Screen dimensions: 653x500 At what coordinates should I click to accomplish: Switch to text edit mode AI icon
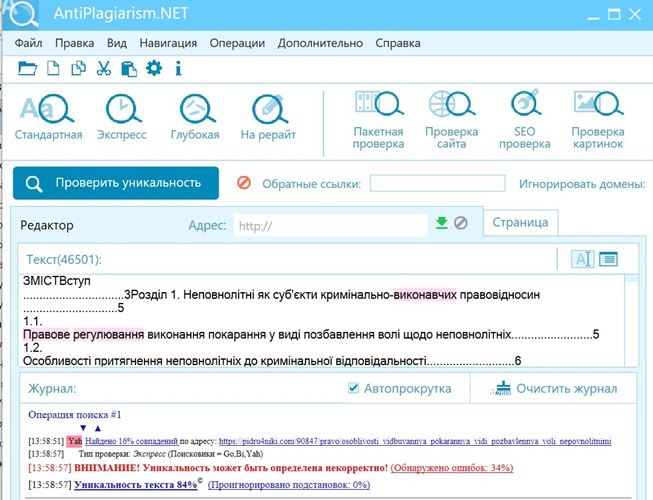[582, 259]
